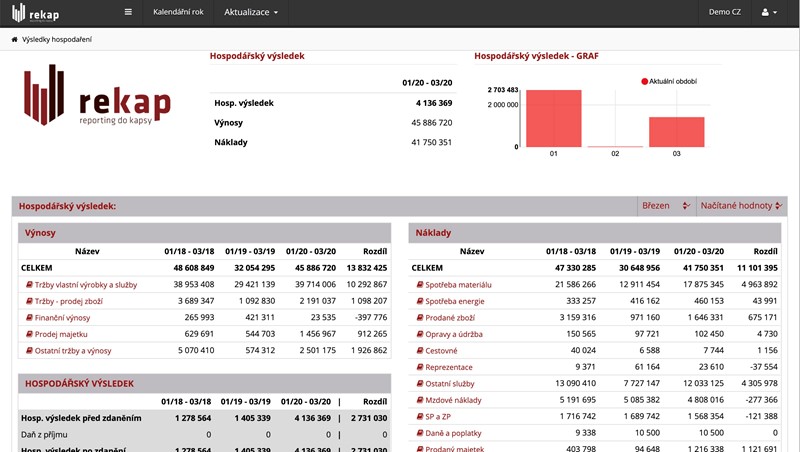Open Ostatní služby cost row link
This screenshot has height=452, width=800.
(453, 381)
